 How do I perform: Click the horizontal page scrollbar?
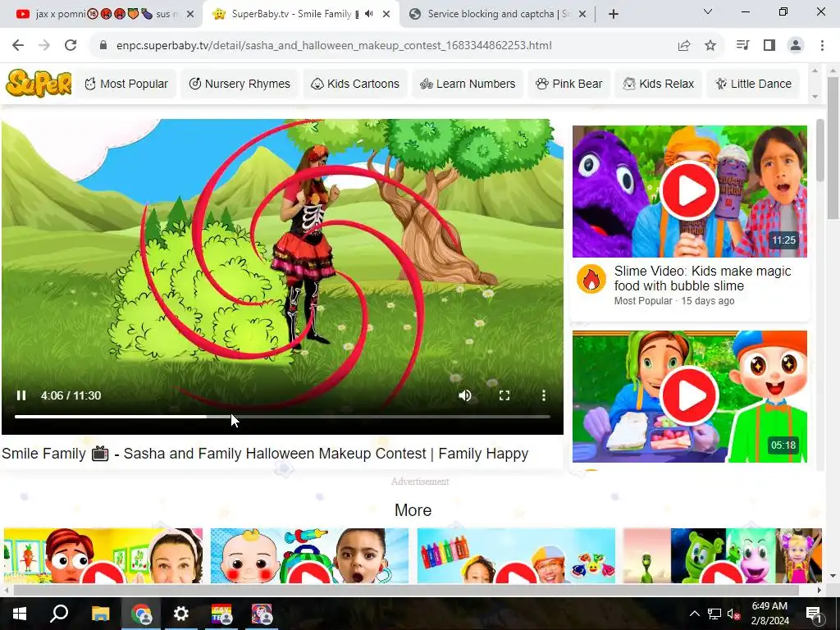[407, 590]
